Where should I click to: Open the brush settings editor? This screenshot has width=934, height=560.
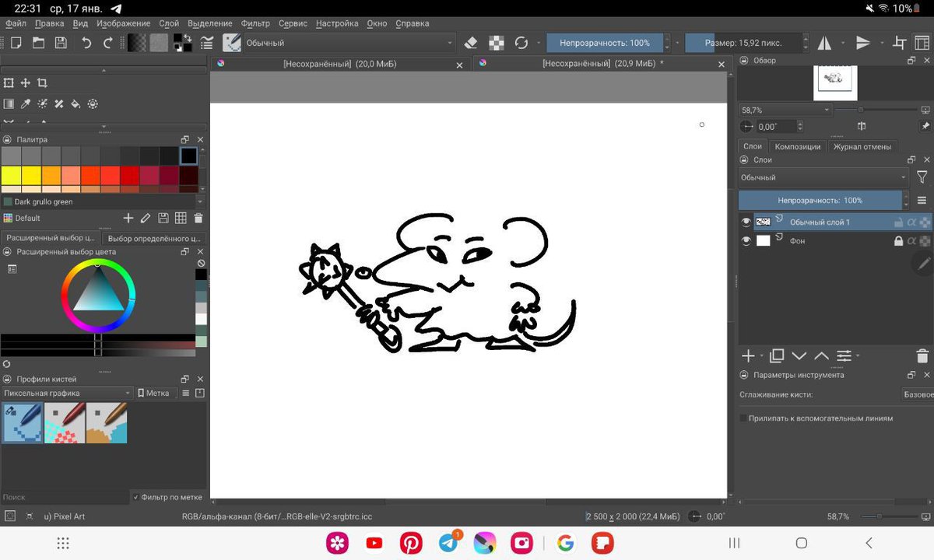208,44
